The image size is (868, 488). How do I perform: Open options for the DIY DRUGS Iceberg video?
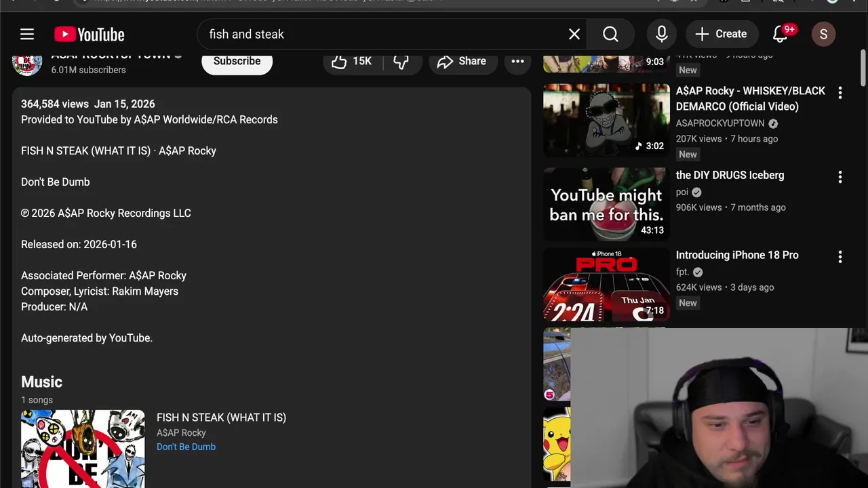tap(840, 177)
